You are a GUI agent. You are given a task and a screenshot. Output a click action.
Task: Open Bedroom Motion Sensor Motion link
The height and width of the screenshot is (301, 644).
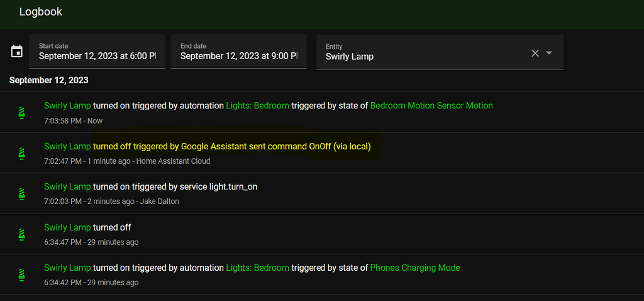[431, 106]
